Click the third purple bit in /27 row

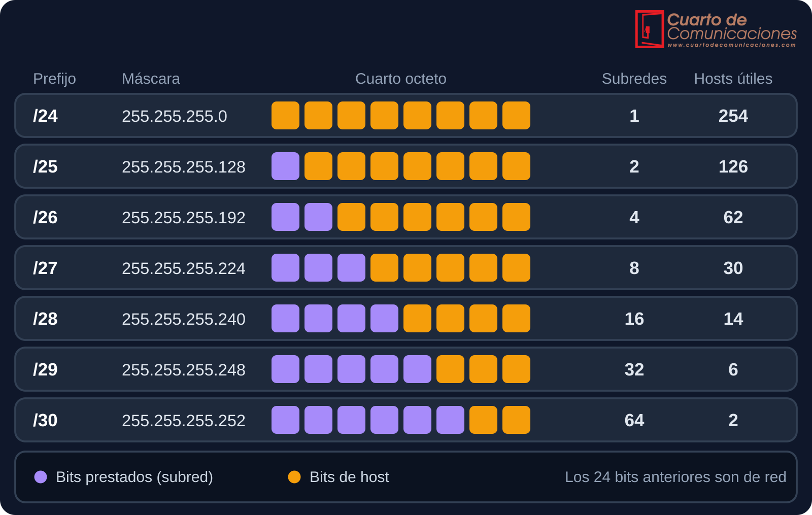tap(351, 268)
